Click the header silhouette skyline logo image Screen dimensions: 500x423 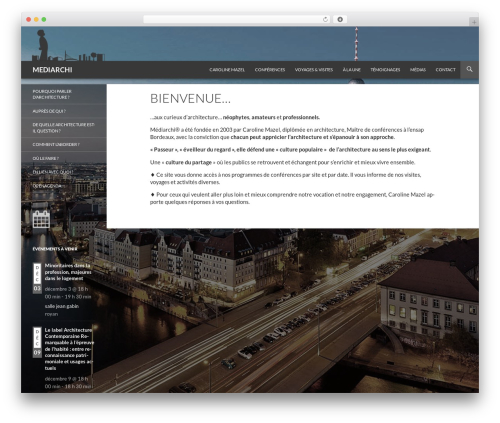click(x=68, y=45)
